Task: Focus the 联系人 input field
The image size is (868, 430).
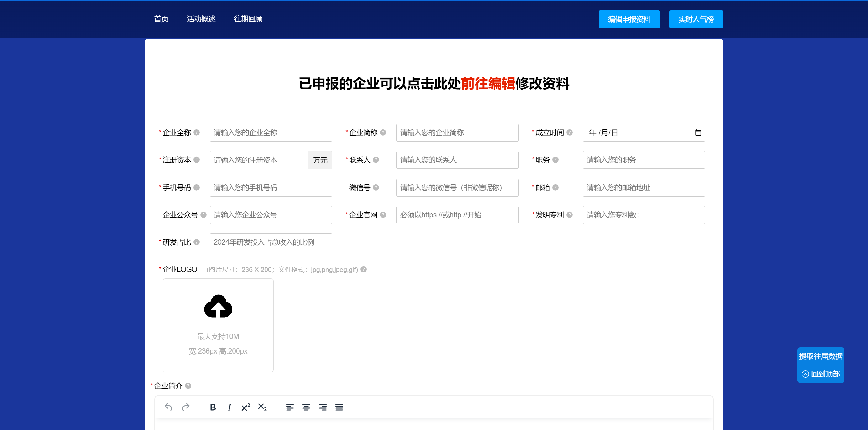Action: click(x=457, y=160)
